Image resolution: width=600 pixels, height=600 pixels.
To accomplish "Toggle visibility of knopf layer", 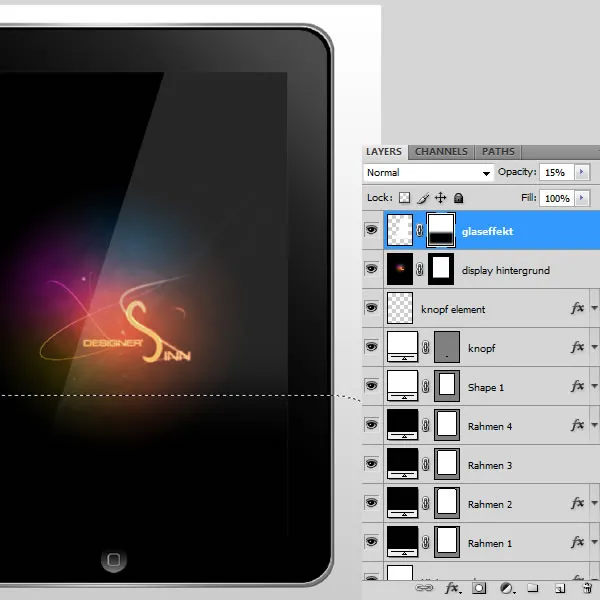I will [x=371, y=347].
